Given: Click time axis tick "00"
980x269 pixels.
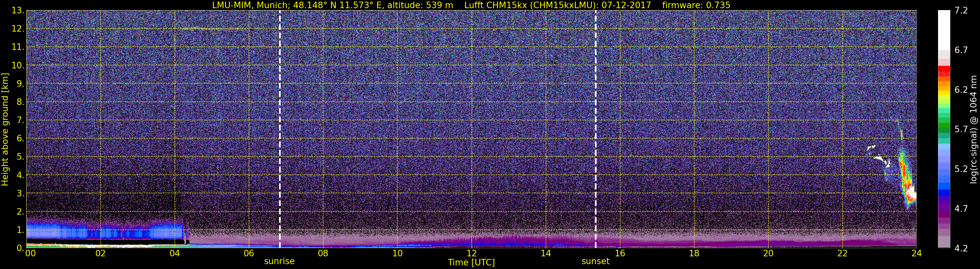Looking at the screenshot, I should (31, 253).
